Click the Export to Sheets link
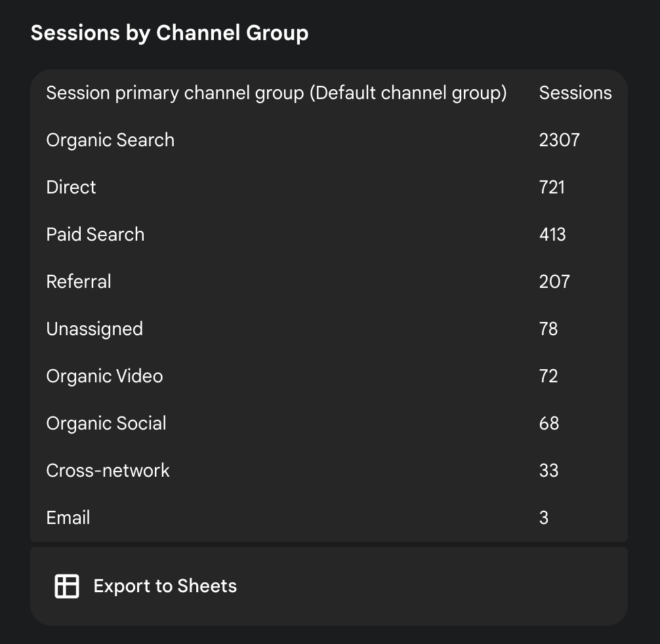This screenshot has width=660, height=644. 164,586
